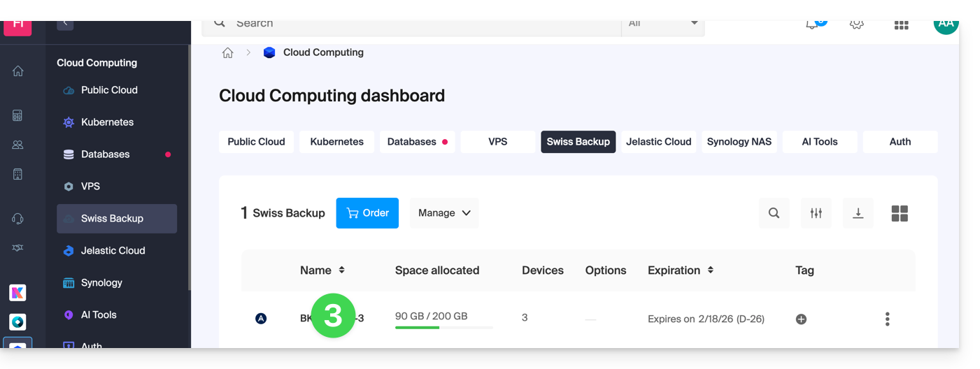This screenshot has height=369, width=980.
Task: Open the notifications bell
Action: point(813,24)
